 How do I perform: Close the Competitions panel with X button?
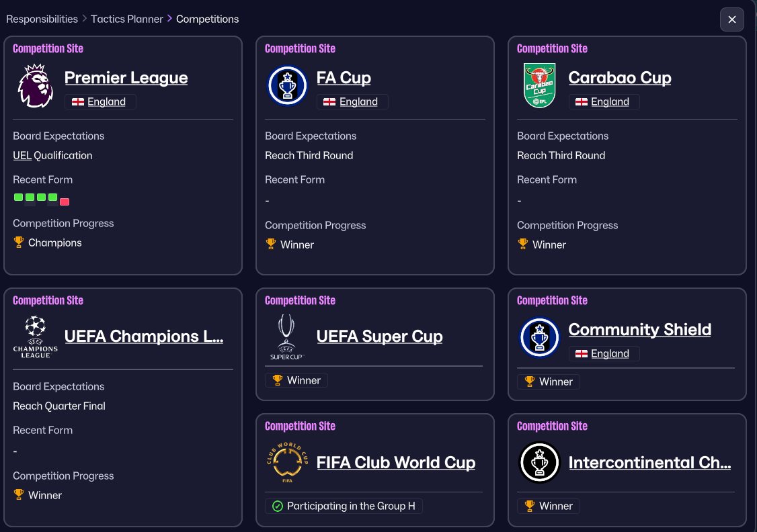pos(732,19)
